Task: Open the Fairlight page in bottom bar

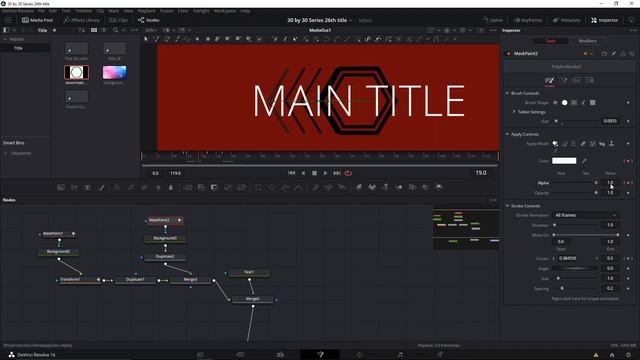Action: click(400, 355)
